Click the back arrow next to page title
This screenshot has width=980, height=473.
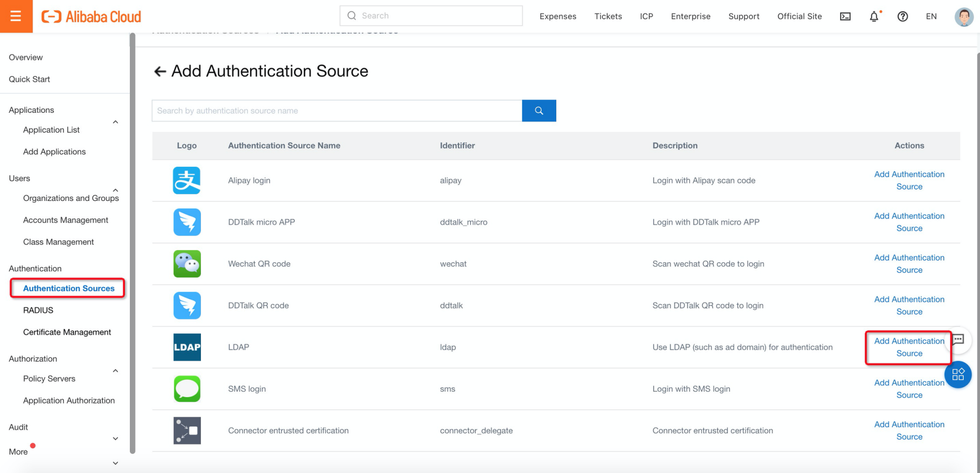160,71
